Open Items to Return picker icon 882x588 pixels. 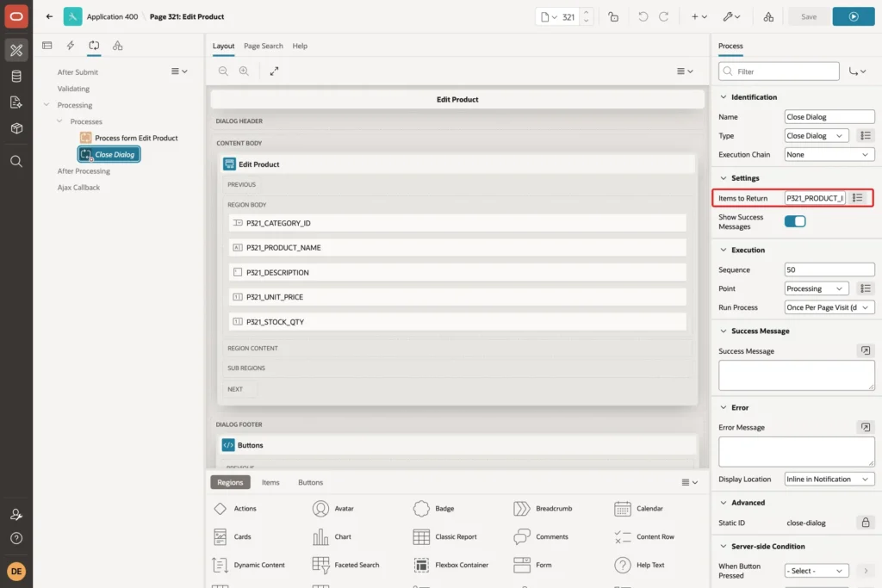(857, 198)
